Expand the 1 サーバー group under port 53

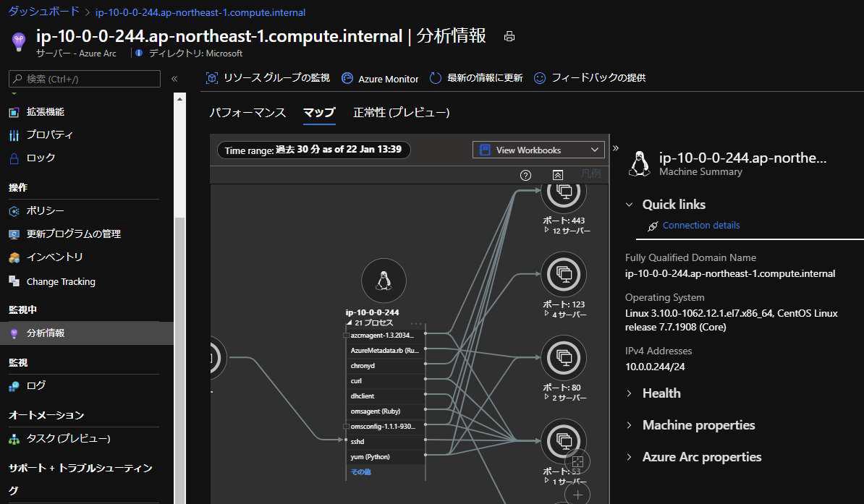[546, 480]
